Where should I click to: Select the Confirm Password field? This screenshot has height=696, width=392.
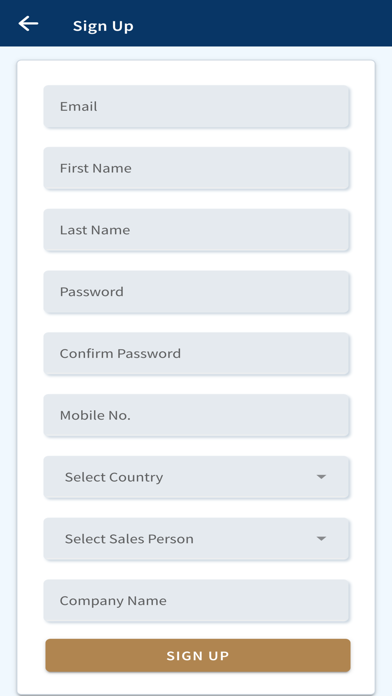coord(196,354)
